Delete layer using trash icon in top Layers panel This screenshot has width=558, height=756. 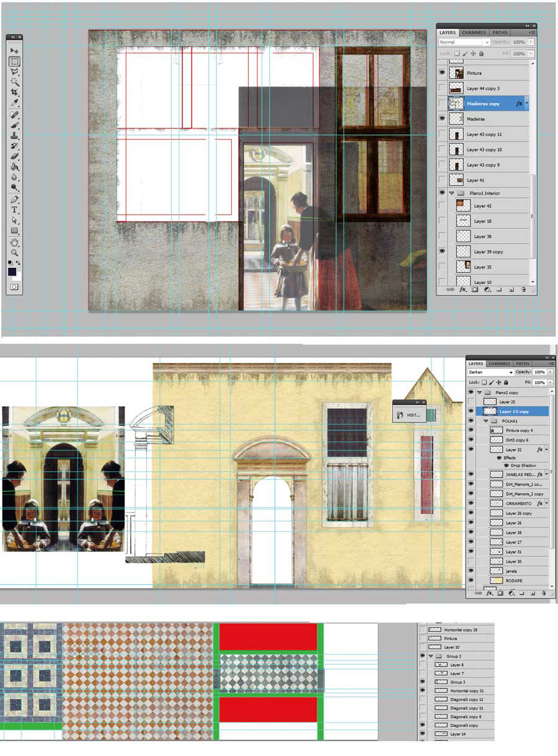(x=523, y=289)
